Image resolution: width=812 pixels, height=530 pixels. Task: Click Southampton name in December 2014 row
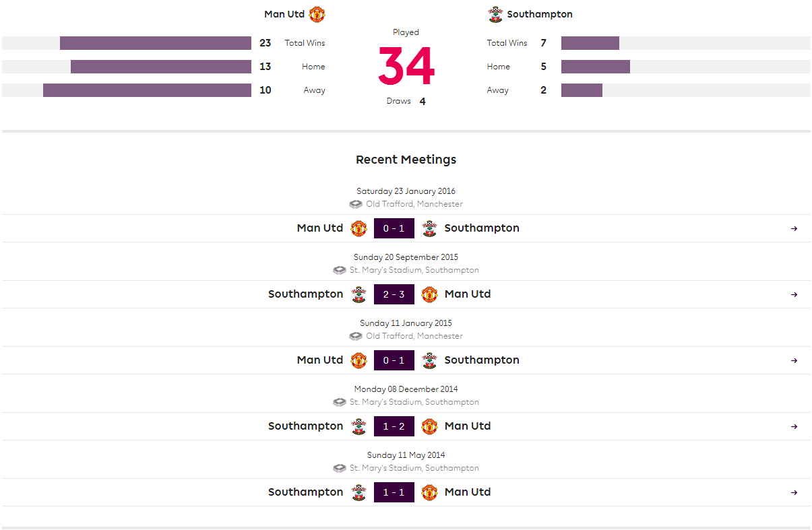[x=305, y=426]
